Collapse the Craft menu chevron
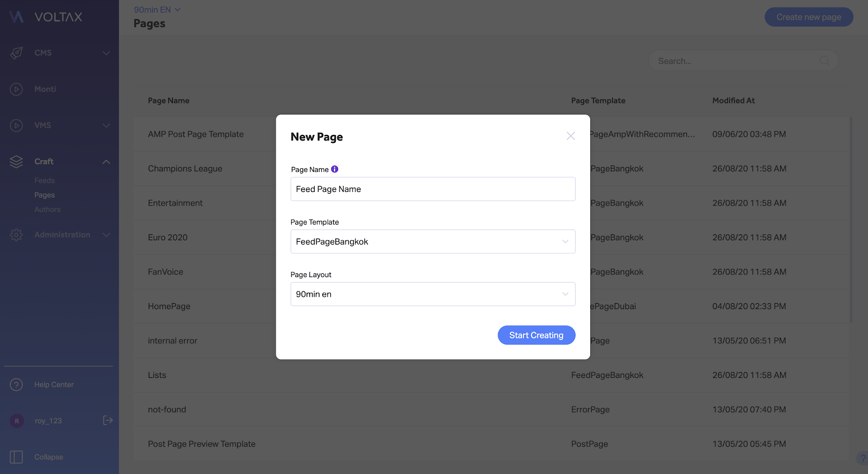Viewport: 868px width, 474px height. 106,162
